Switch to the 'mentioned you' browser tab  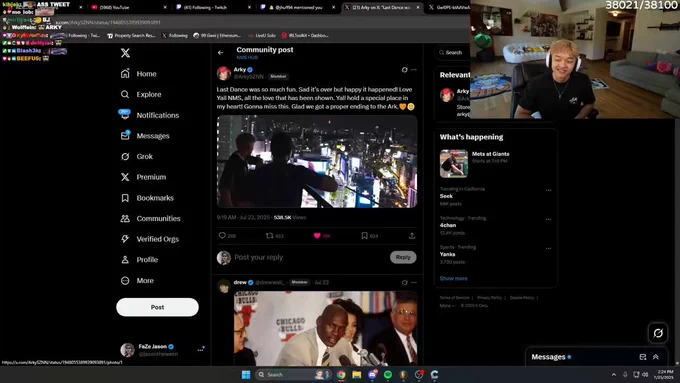pyautogui.click(x=297, y=7)
